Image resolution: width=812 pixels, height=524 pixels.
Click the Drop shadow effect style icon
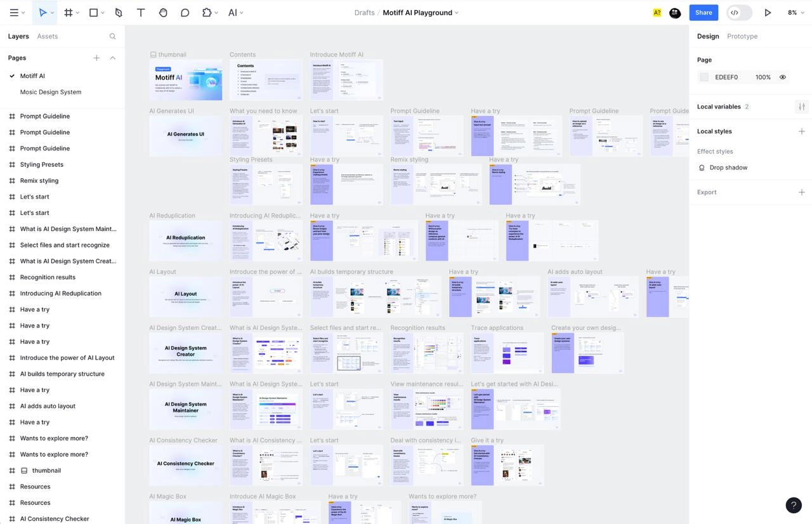(x=702, y=167)
